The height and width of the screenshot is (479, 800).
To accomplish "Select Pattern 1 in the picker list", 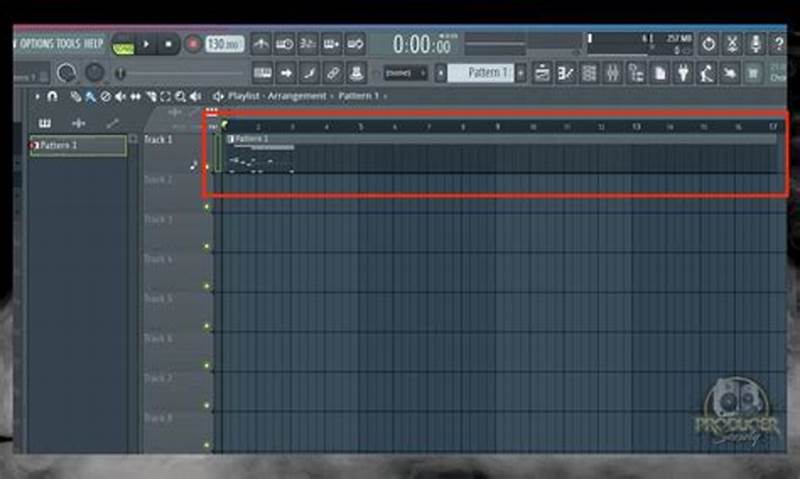I will tap(78, 145).
